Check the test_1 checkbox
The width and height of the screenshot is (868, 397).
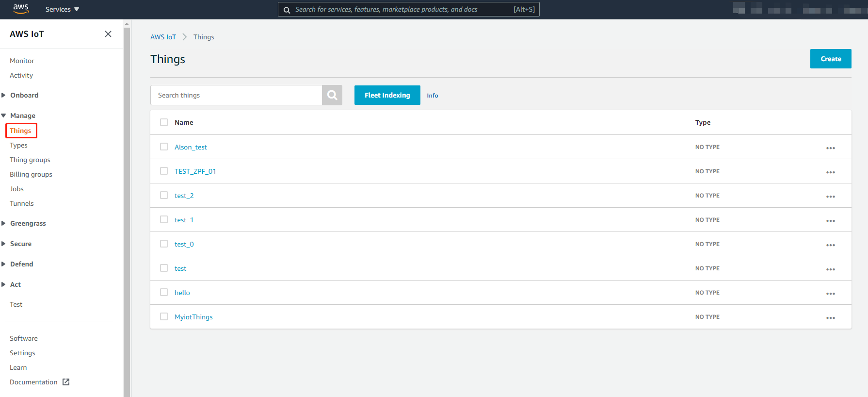pos(164,219)
